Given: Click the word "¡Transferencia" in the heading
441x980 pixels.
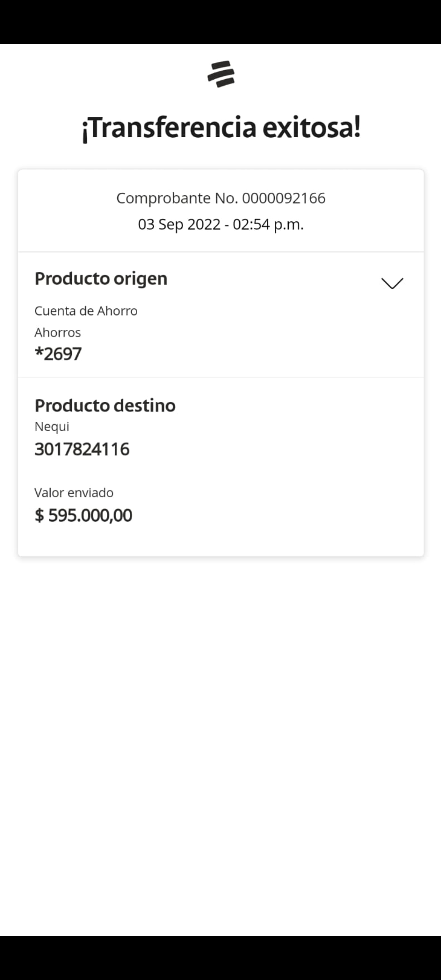Looking at the screenshot, I should click(x=169, y=128).
